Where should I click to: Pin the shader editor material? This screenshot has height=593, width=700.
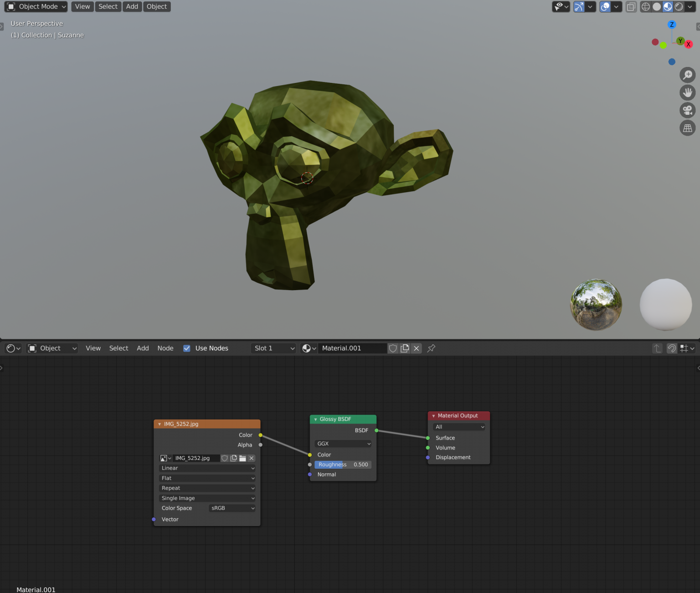point(431,348)
